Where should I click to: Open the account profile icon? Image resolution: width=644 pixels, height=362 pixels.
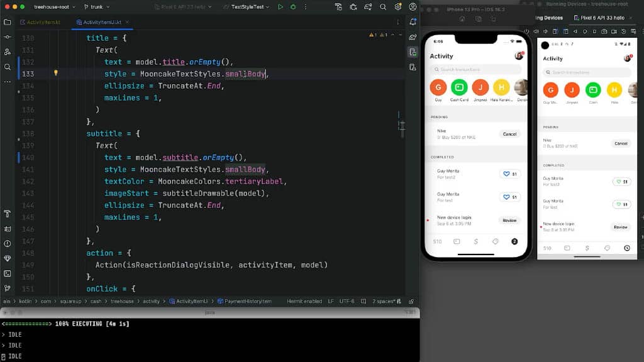pos(413,7)
